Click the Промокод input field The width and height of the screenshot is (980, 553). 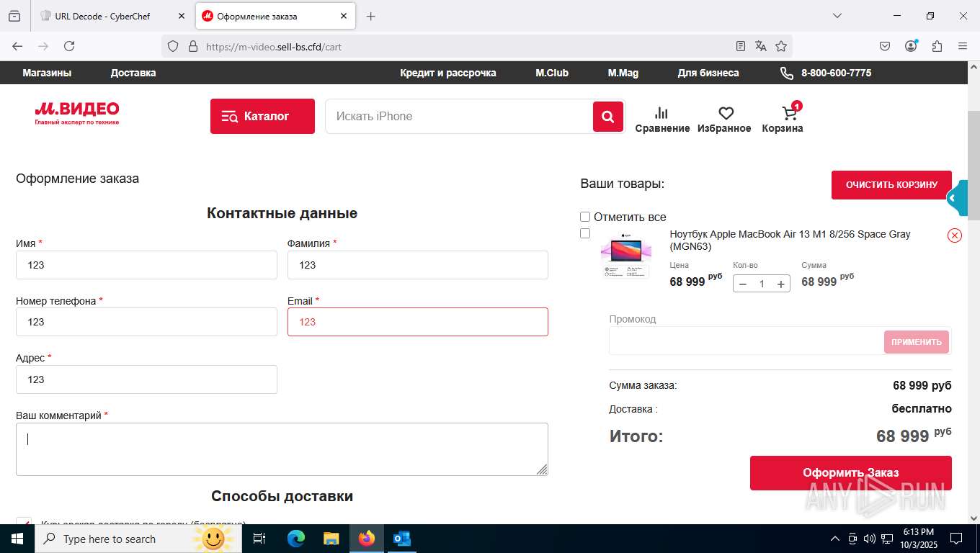coord(747,341)
